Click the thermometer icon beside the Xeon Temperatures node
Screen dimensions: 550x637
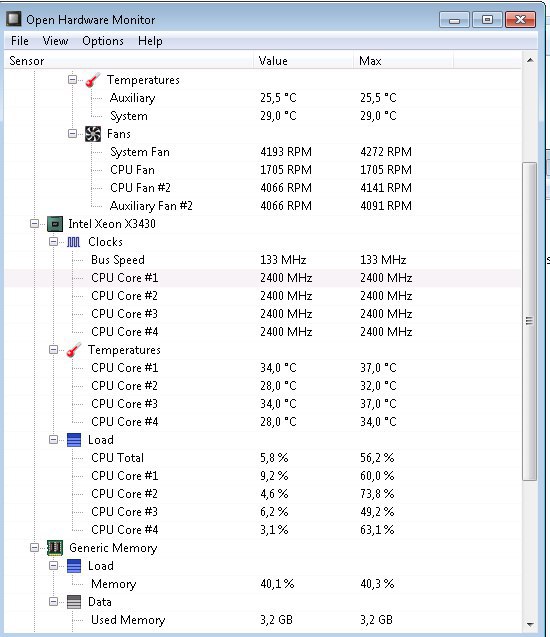click(x=74, y=350)
